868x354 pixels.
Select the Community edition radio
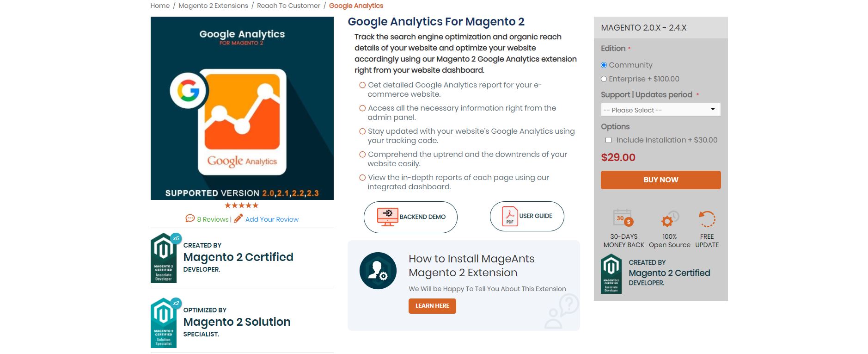[604, 65]
